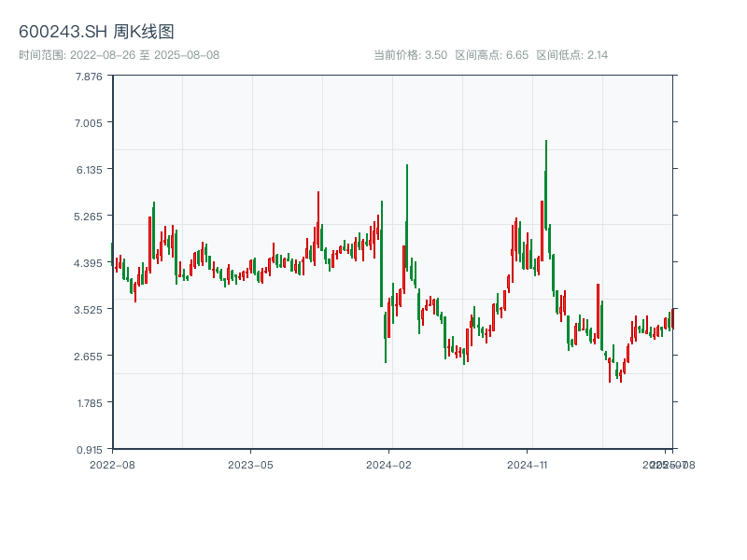Select the time range text 2022-08-26 至 2025-08-08

145,55
